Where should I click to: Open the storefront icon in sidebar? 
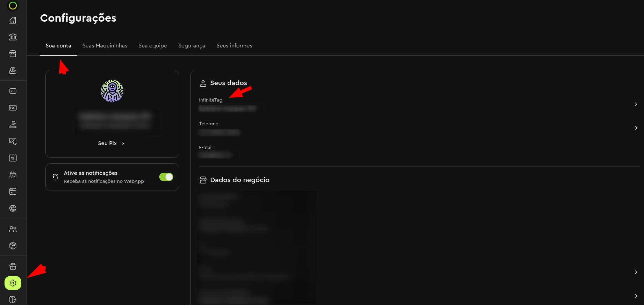pyautogui.click(x=13, y=54)
